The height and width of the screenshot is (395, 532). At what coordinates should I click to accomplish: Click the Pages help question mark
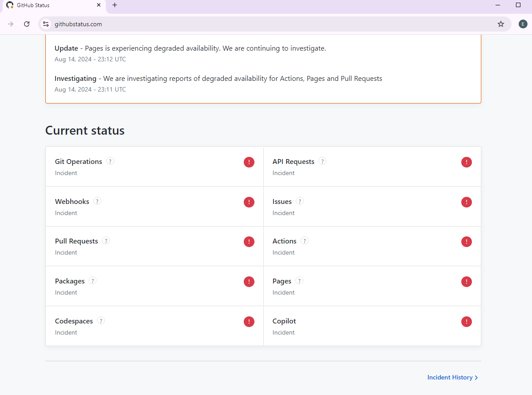299,281
